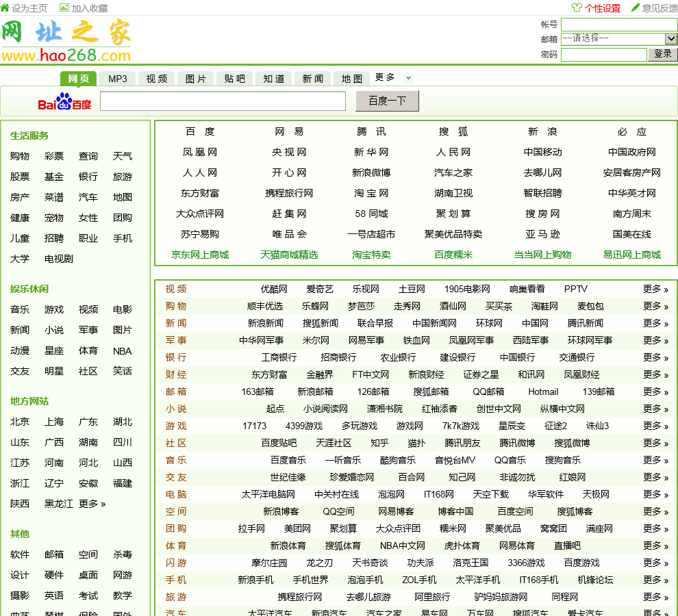Click the Baidu logo
Viewport: 678px width, 616px height.
(x=64, y=101)
